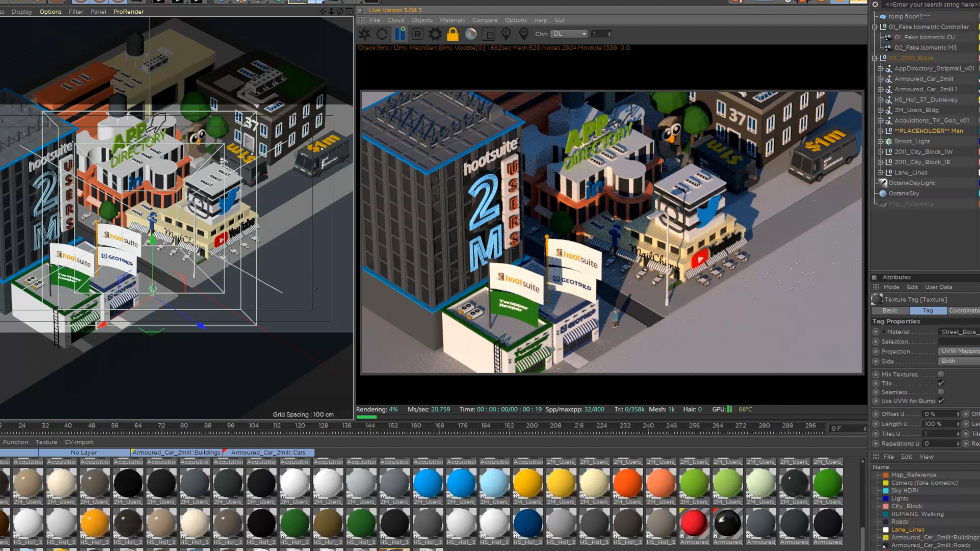Toggle the Side keyframe radio circle
Image resolution: width=980 pixels, height=551 pixels.
[876, 361]
